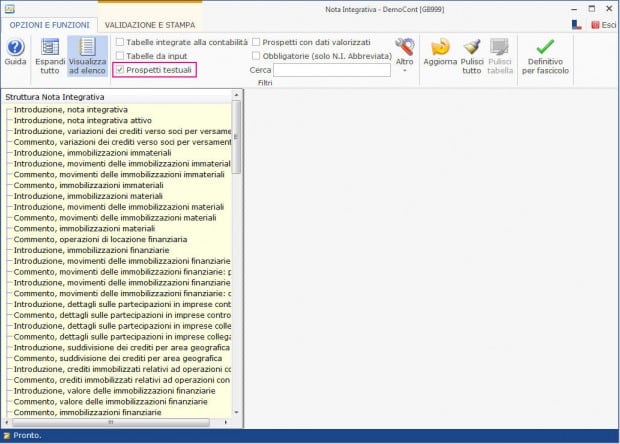This screenshot has width=620, height=444.
Task: Switch to VALIDAZIONE E STAMPA tab
Action: (x=150, y=25)
